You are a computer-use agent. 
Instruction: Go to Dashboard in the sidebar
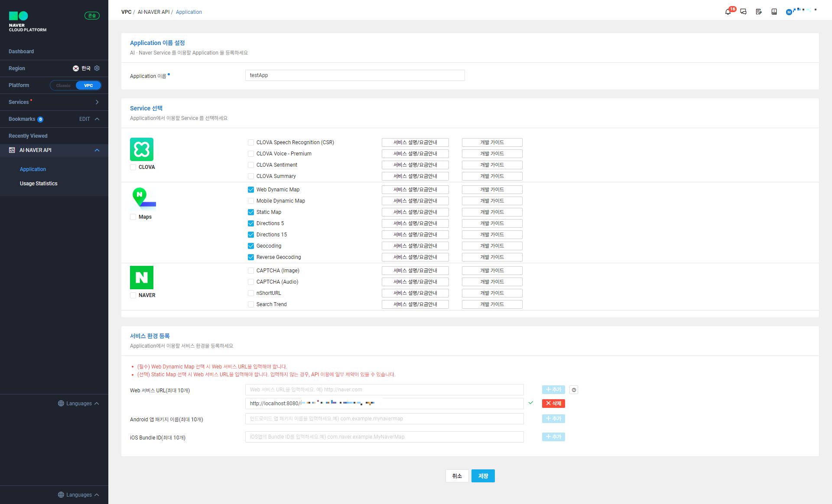tap(21, 52)
